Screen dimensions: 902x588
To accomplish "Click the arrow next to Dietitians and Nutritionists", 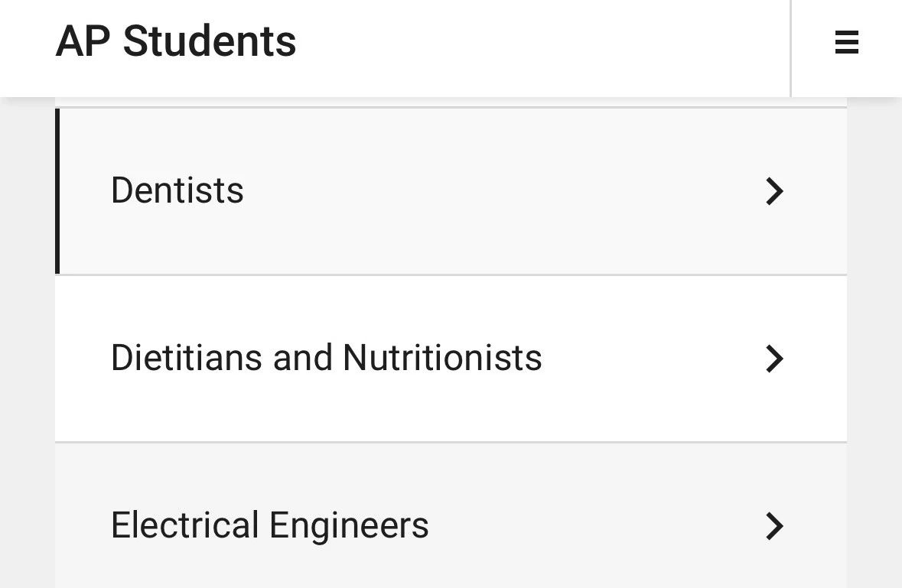I will pos(774,359).
